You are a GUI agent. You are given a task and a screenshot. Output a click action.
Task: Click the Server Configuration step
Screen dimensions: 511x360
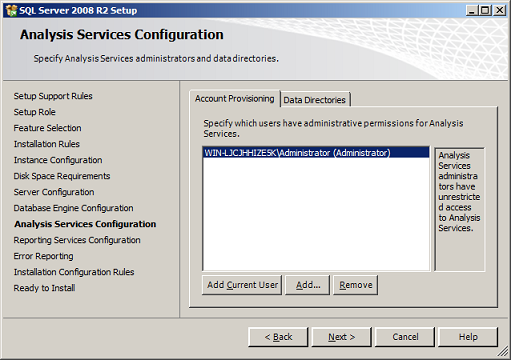tap(54, 192)
